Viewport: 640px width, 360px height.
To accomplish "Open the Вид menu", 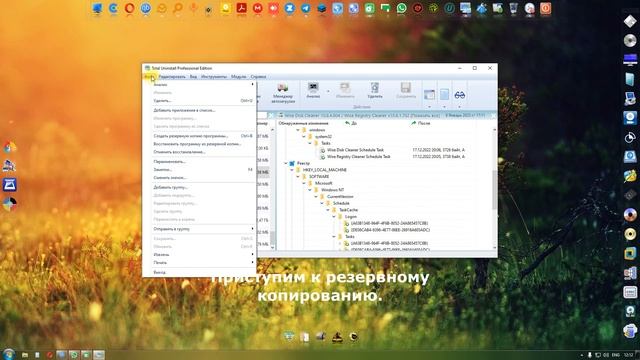I will tap(193, 77).
